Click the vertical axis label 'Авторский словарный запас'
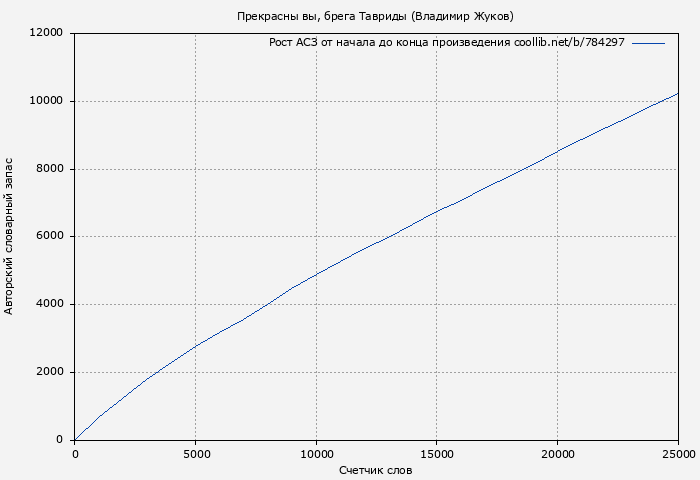This screenshot has width=700, height=480. tap(10, 236)
